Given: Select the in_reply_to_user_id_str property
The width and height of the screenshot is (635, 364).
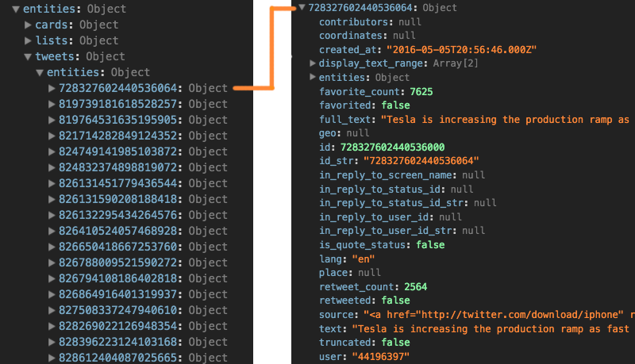Looking at the screenshot, I should [402, 231].
